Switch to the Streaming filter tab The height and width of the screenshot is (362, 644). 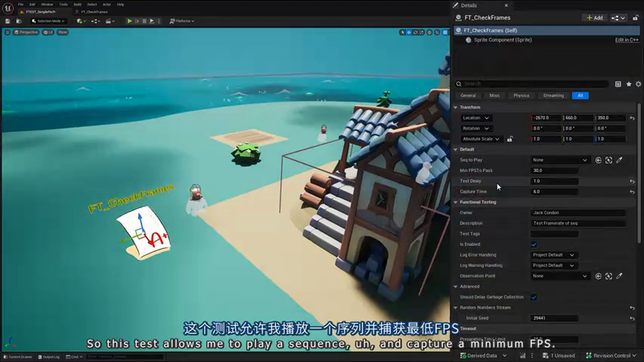553,96
